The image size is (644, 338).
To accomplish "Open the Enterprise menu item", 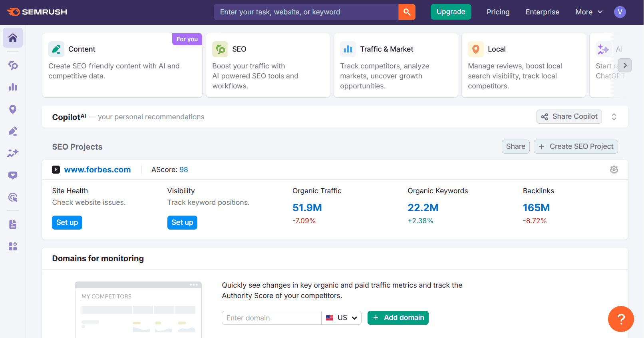I will pyautogui.click(x=542, y=12).
